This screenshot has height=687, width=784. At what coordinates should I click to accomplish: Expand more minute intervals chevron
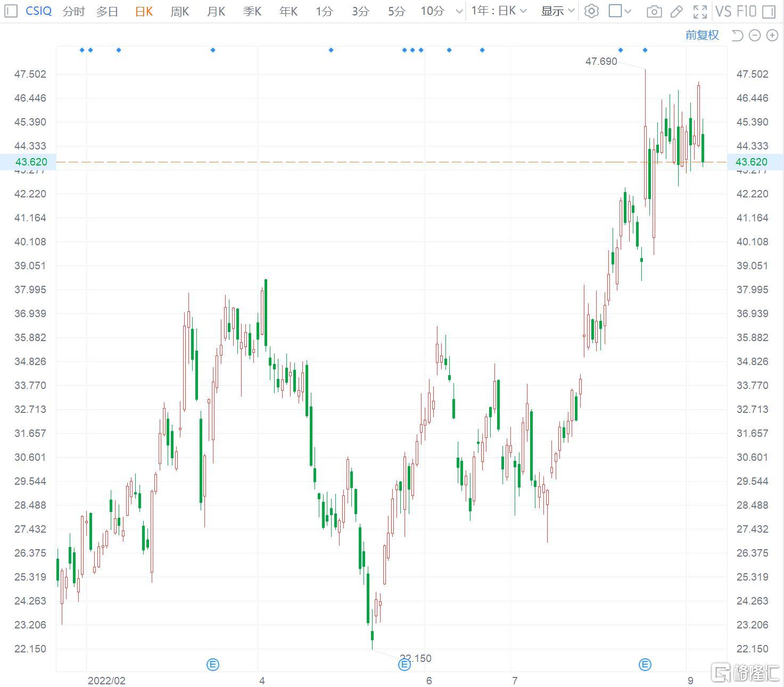tap(459, 11)
